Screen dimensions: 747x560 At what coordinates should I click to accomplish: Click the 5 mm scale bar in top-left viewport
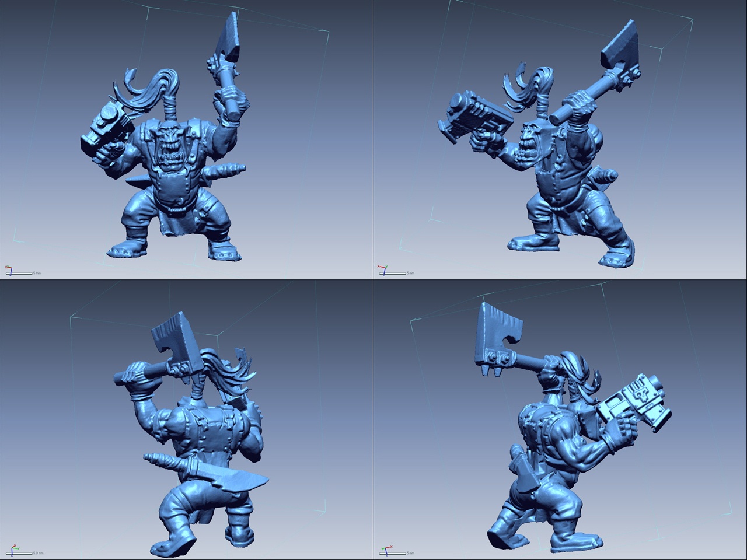(19, 274)
